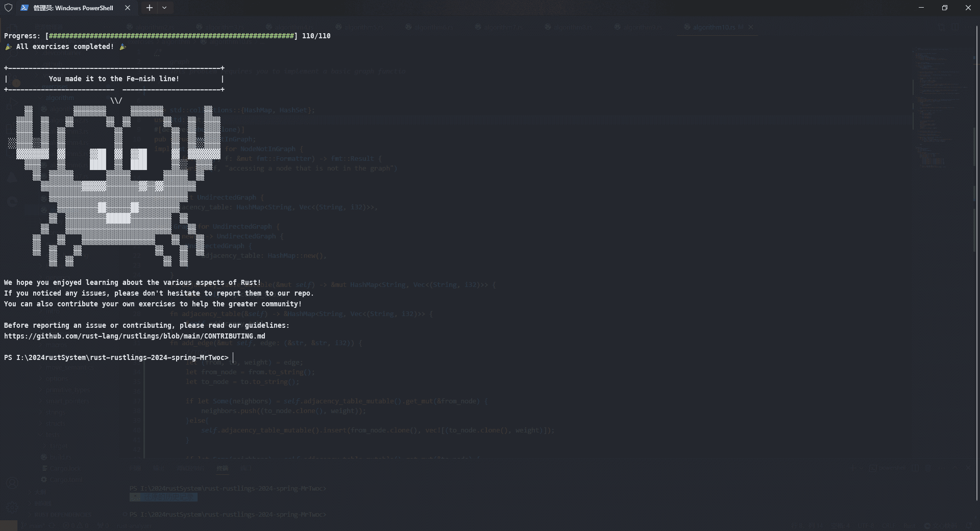Click the administrator shield icon

click(8, 8)
